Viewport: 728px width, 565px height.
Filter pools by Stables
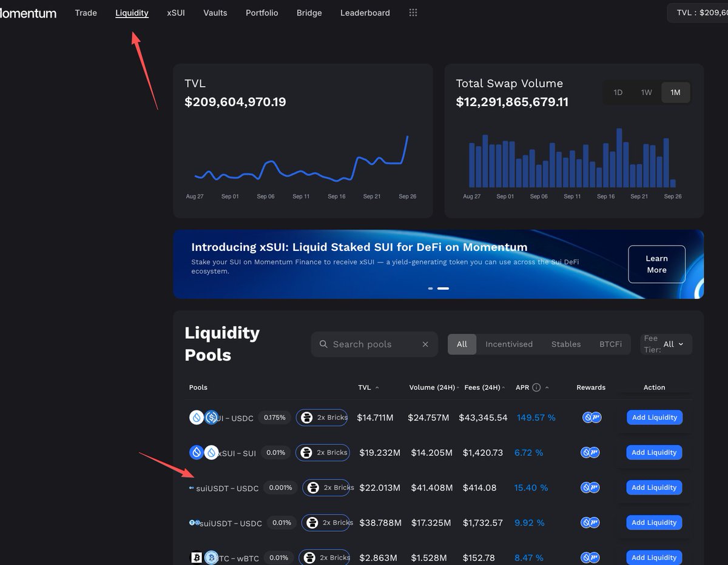[566, 344]
